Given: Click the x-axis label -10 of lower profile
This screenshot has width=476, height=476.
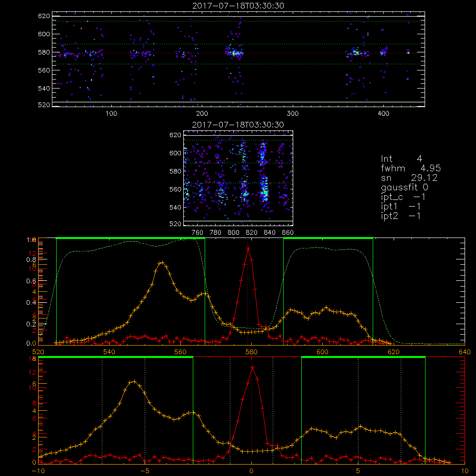Looking at the screenshot, I should (38, 471).
